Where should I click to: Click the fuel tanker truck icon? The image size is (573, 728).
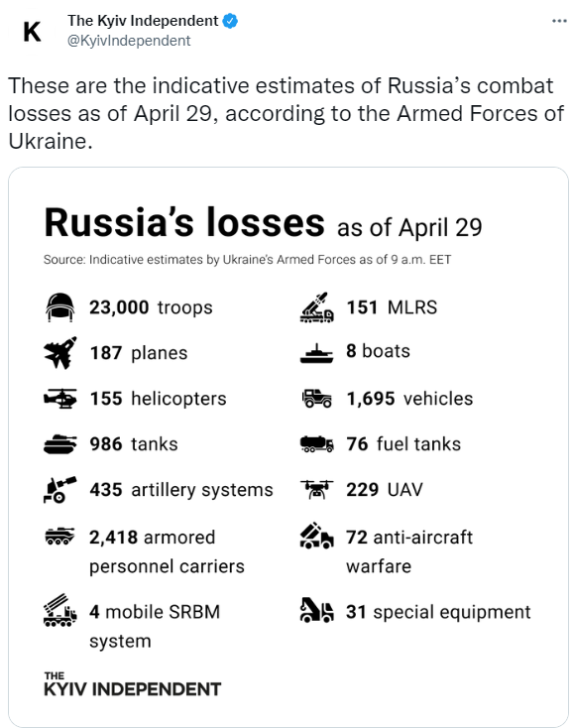[x=317, y=444]
